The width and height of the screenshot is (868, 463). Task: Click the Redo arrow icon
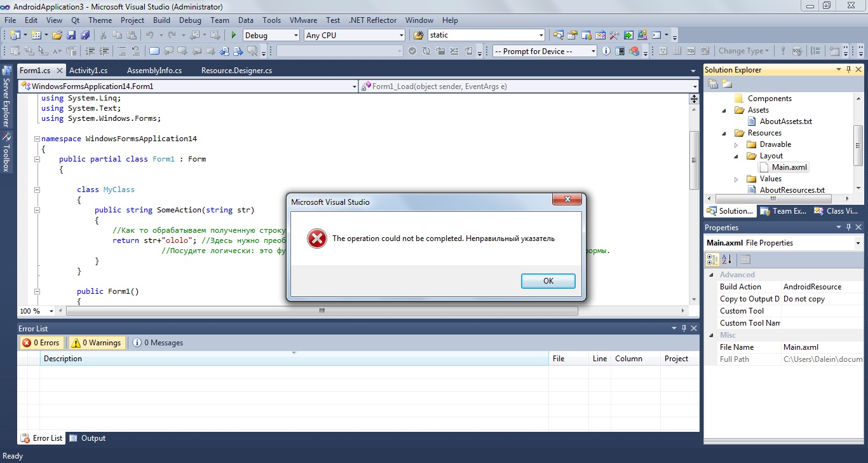[172, 35]
